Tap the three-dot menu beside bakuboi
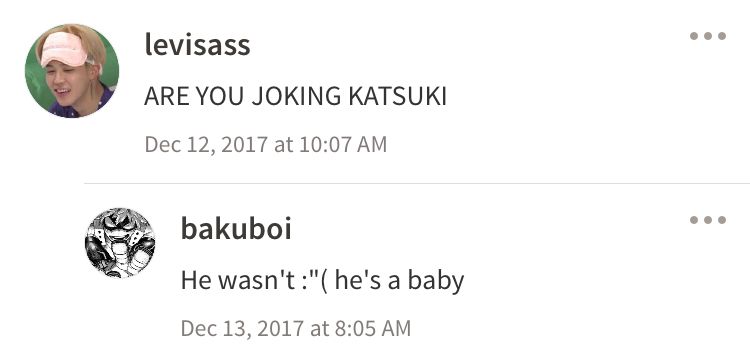This screenshot has height=360, width=750. pyautogui.click(x=708, y=220)
